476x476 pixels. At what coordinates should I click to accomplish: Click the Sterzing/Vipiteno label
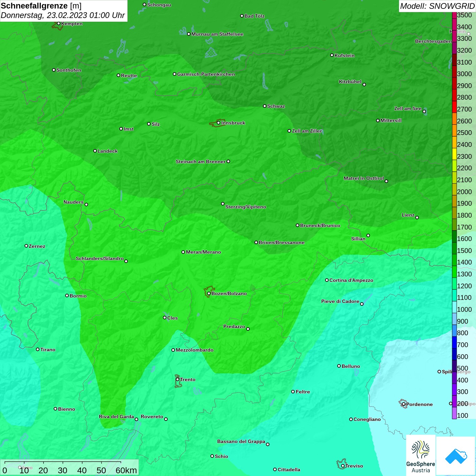(246, 207)
